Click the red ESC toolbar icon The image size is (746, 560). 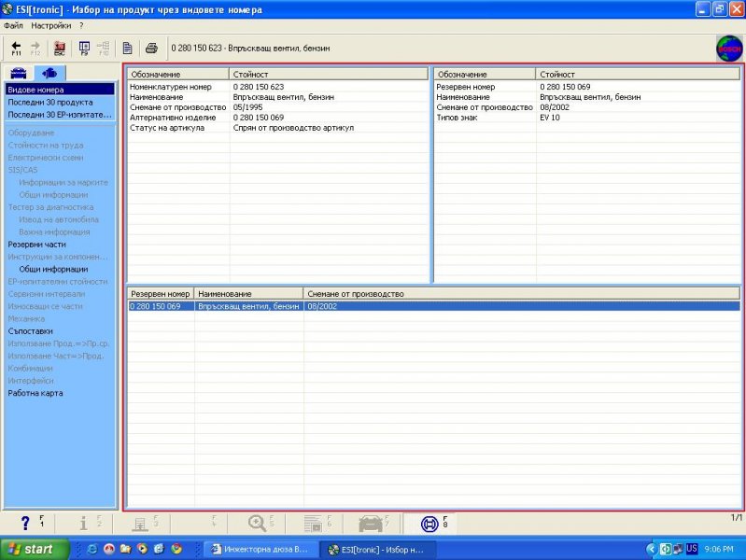coord(59,48)
